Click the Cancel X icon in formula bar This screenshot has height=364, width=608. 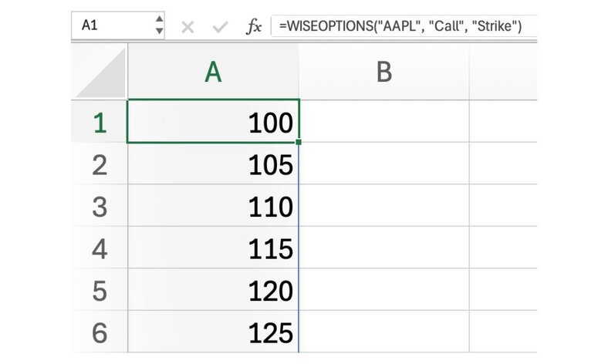[187, 27]
